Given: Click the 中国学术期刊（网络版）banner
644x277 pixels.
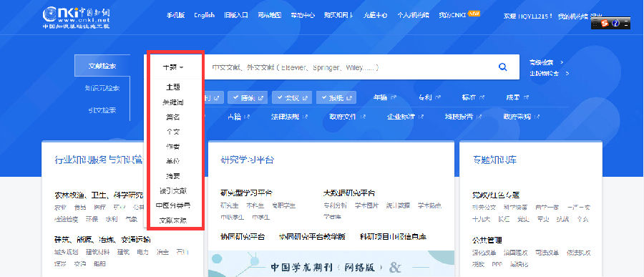Looking at the screenshot, I should tap(331, 264).
